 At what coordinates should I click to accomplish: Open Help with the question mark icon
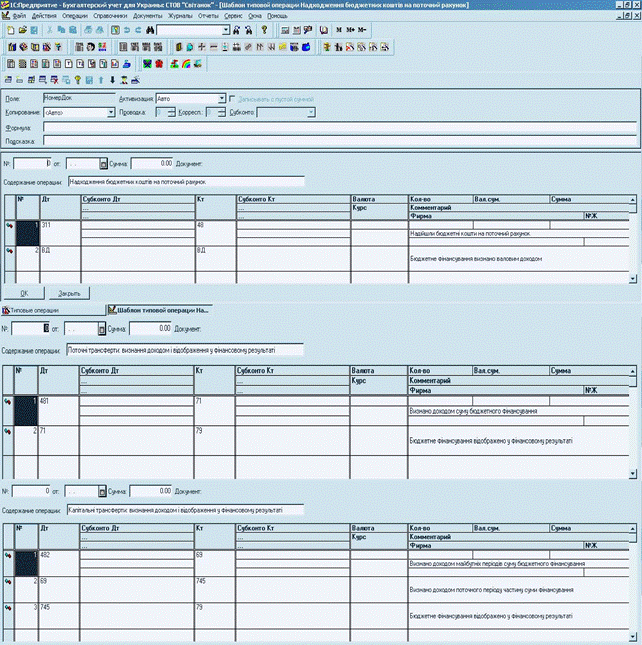[264, 30]
